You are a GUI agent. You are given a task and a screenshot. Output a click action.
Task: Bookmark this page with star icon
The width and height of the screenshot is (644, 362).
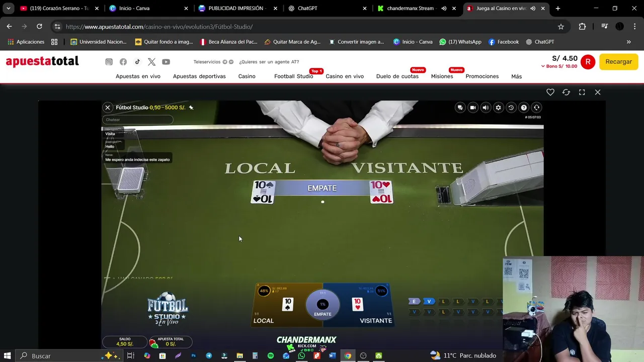point(561,27)
